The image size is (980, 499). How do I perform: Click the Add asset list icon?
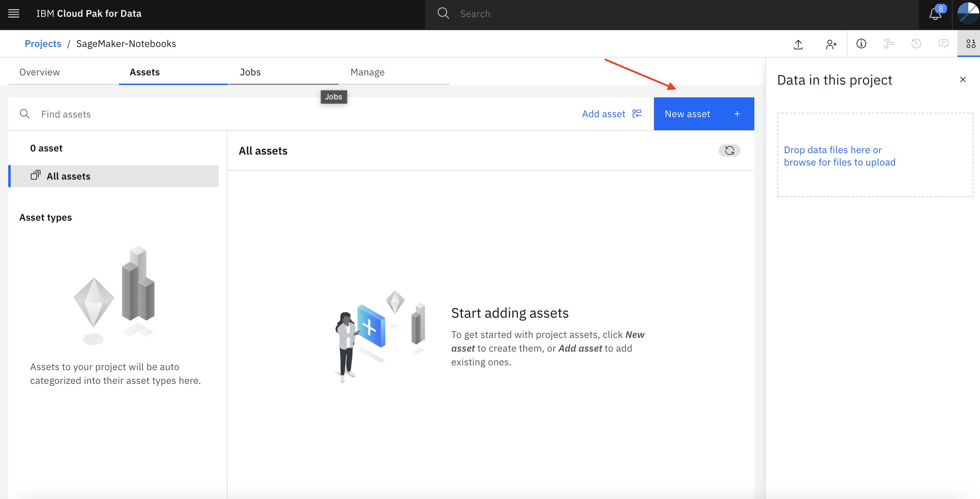637,114
